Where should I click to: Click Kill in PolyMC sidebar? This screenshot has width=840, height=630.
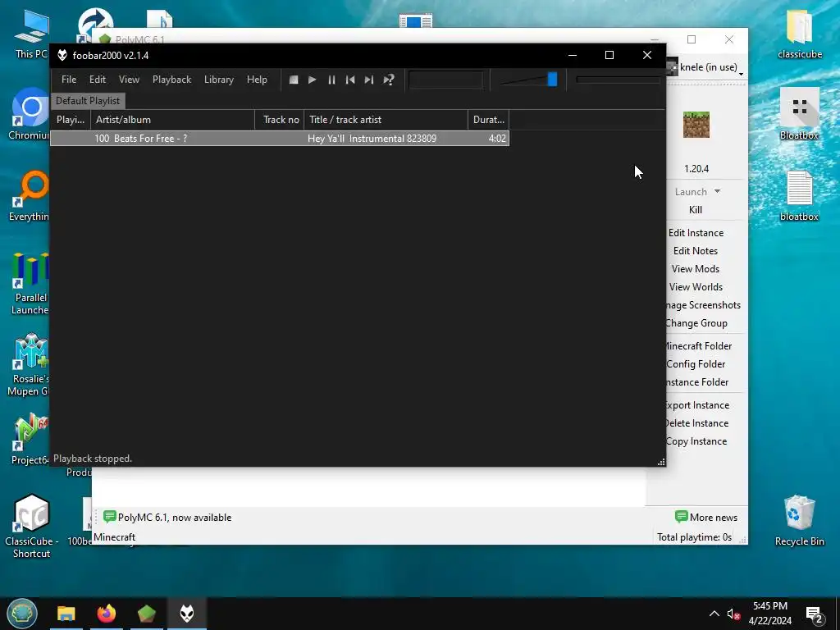coord(696,210)
